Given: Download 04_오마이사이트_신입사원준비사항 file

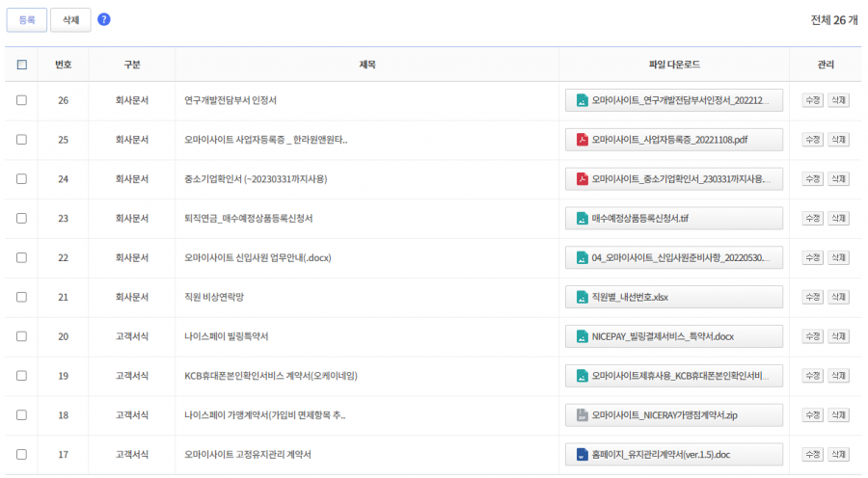Looking at the screenshot, I should (x=673, y=257).
